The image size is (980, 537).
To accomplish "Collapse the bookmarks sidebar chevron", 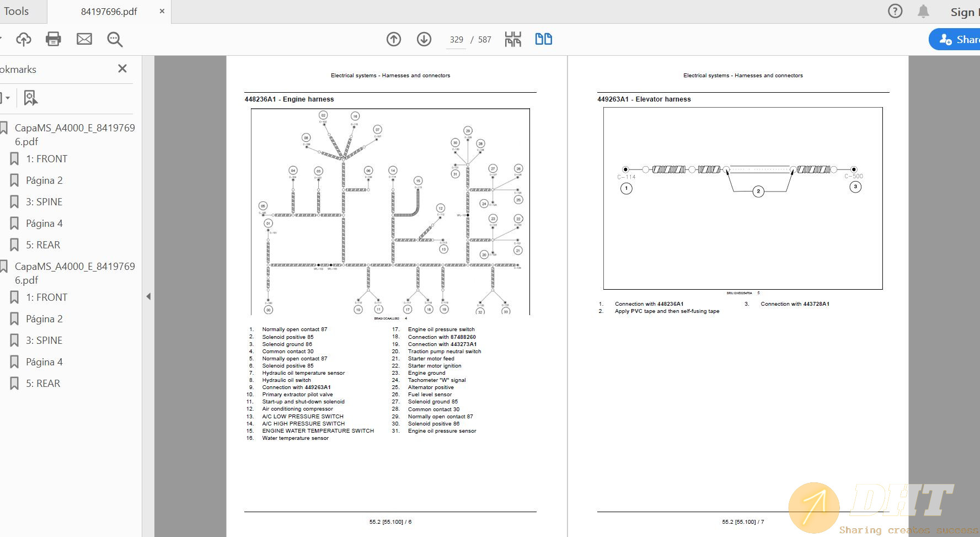I will (149, 296).
